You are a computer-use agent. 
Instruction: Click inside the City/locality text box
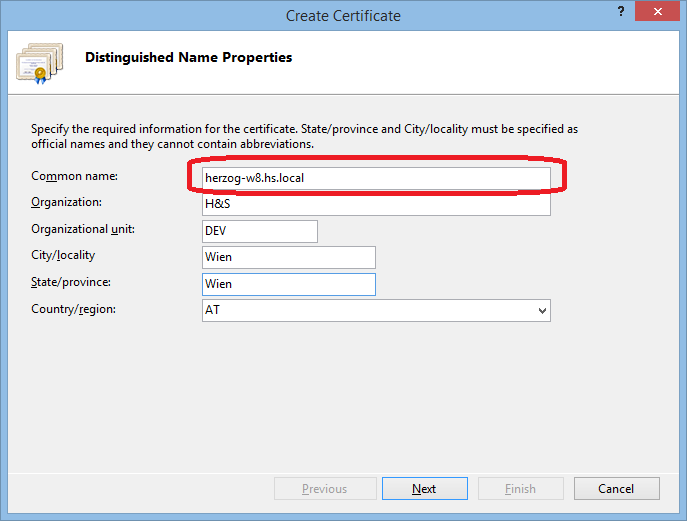click(x=288, y=257)
